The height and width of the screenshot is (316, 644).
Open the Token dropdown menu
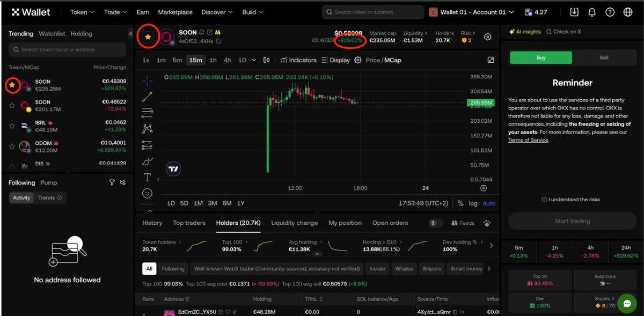[x=82, y=12]
